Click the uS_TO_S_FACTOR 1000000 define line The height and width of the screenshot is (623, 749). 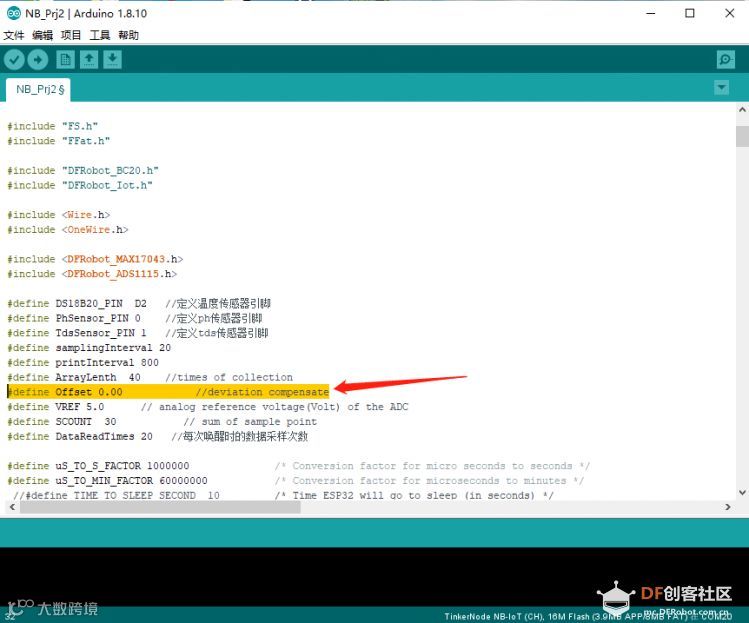pyautogui.click(x=299, y=466)
